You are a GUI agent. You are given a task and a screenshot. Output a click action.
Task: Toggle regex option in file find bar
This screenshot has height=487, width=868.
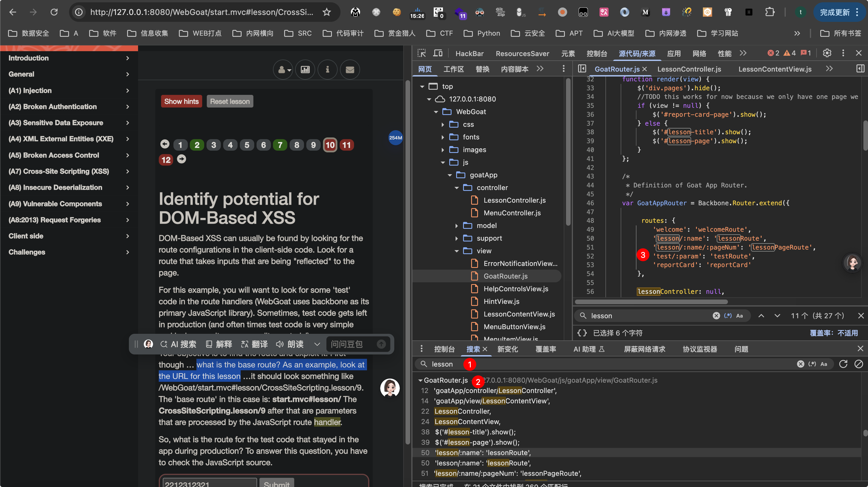click(x=727, y=316)
